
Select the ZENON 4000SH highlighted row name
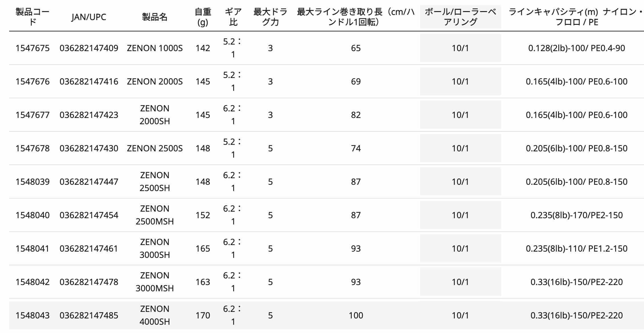[x=154, y=315]
